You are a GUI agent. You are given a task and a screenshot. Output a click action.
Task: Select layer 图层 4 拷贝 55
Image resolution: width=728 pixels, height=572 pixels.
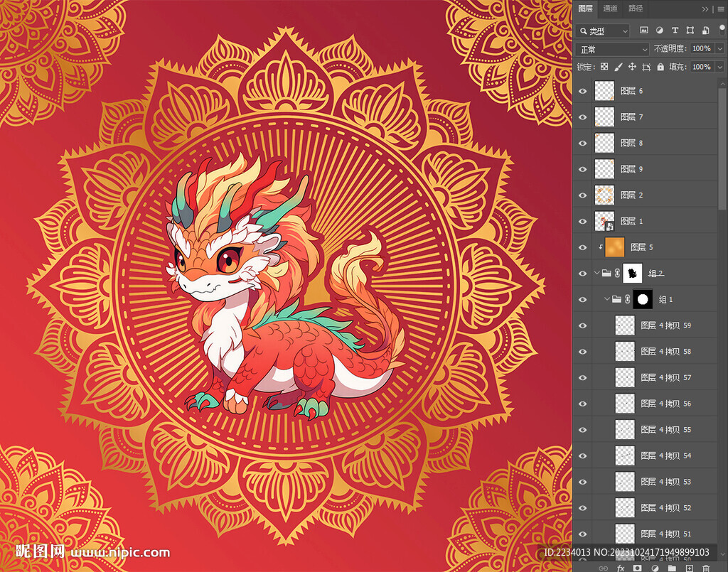pyautogui.click(x=655, y=430)
